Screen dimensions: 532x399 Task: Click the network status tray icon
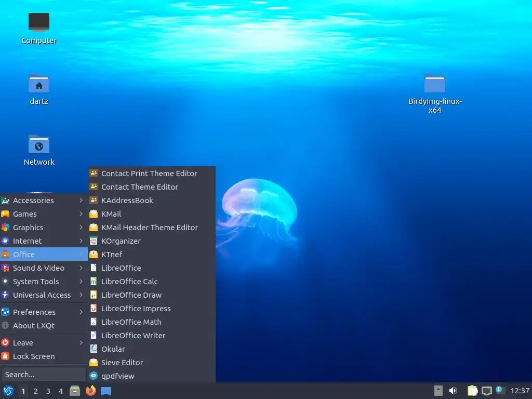(486, 391)
